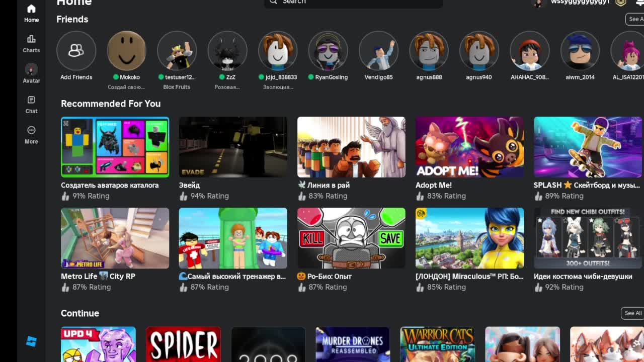Open friend jdjd_838833 avatar
Screen dimensions: 644x362
pyautogui.click(x=277, y=51)
